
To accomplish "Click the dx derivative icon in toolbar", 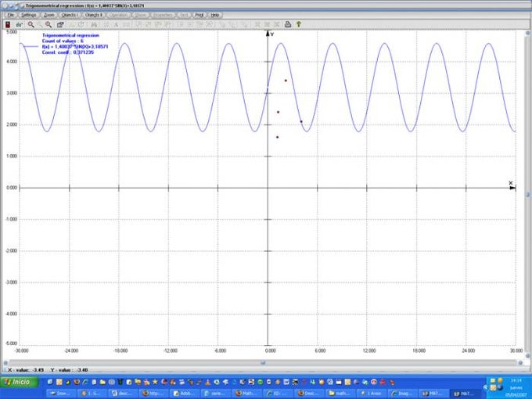I will (x=19, y=24).
